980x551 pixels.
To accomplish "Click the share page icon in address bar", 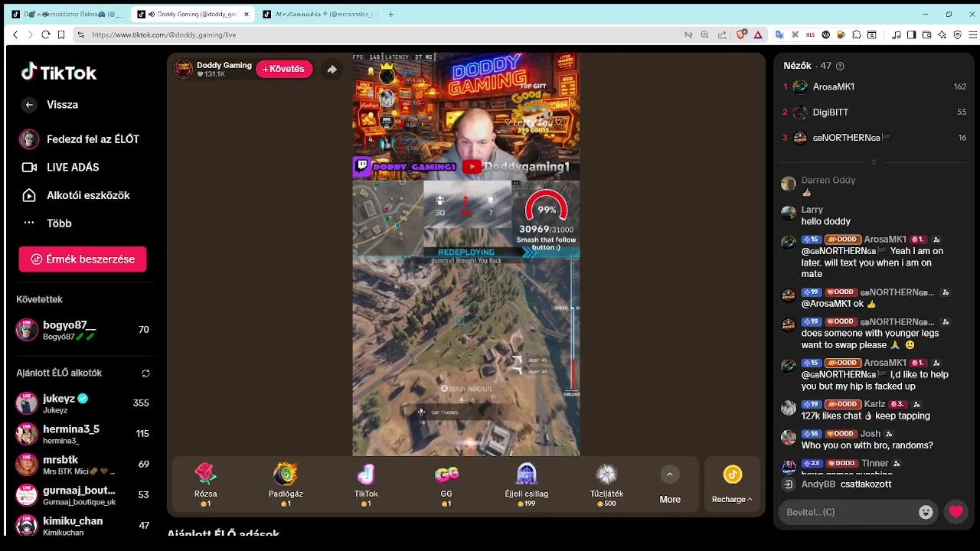I will 722,34.
